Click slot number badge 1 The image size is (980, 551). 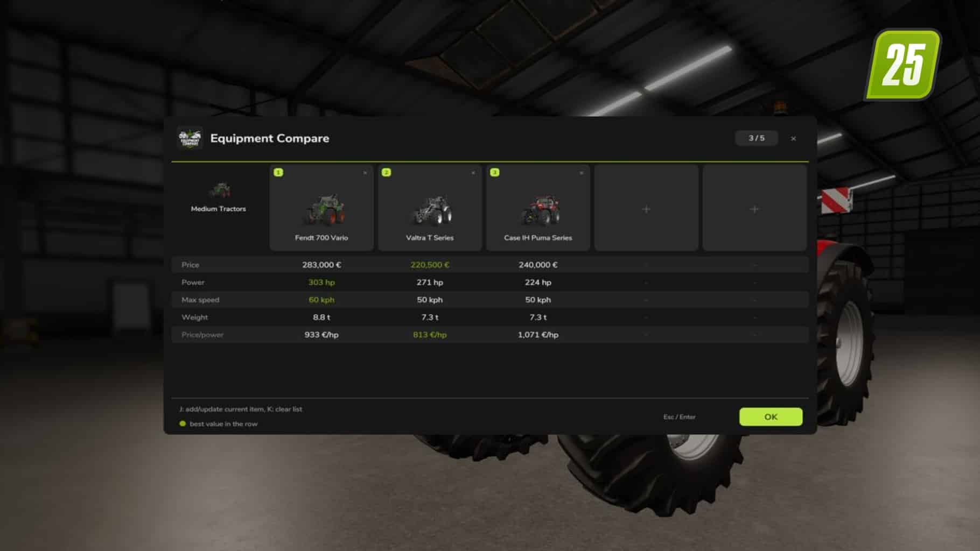click(278, 172)
